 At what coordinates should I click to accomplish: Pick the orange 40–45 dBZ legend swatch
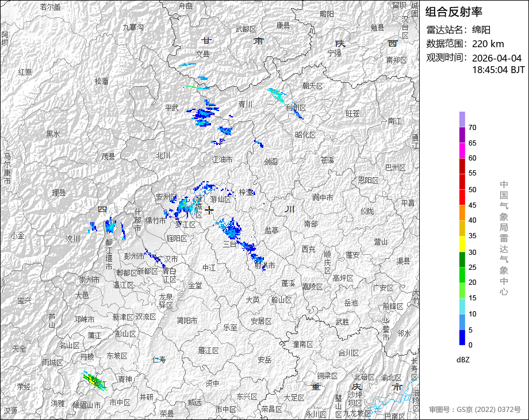pos(462,213)
